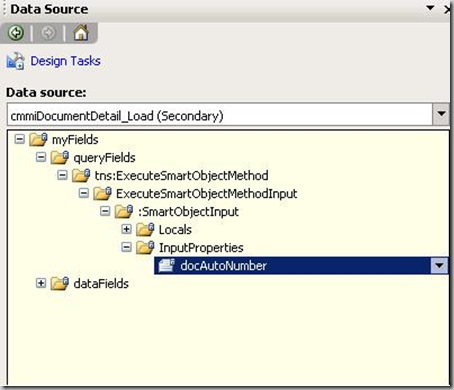Click the queryFields folder icon

[x=60, y=157]
